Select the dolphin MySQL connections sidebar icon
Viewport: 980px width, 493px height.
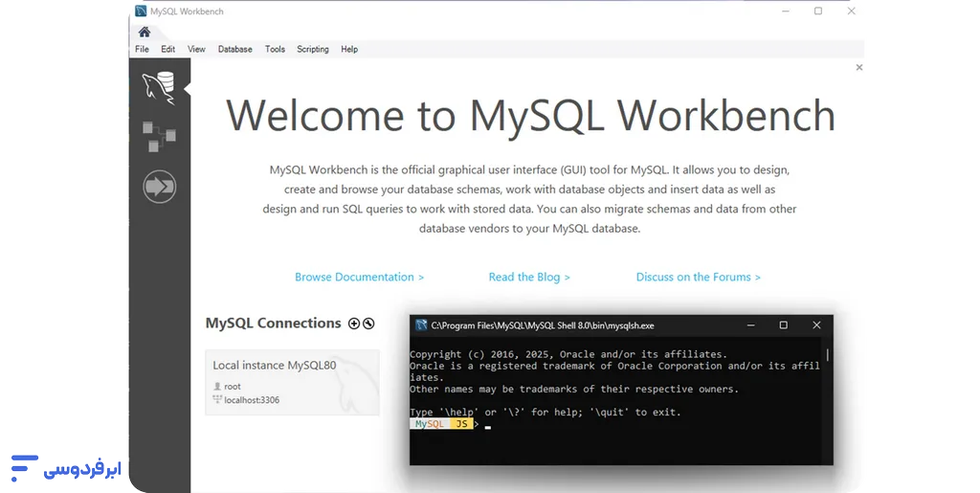click(159, 87)
